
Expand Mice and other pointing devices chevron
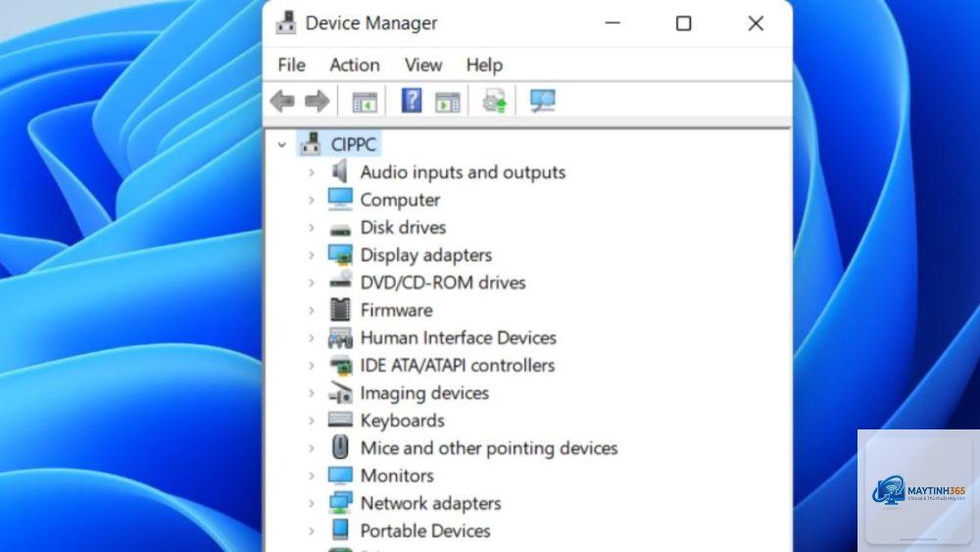pos(312,448)
